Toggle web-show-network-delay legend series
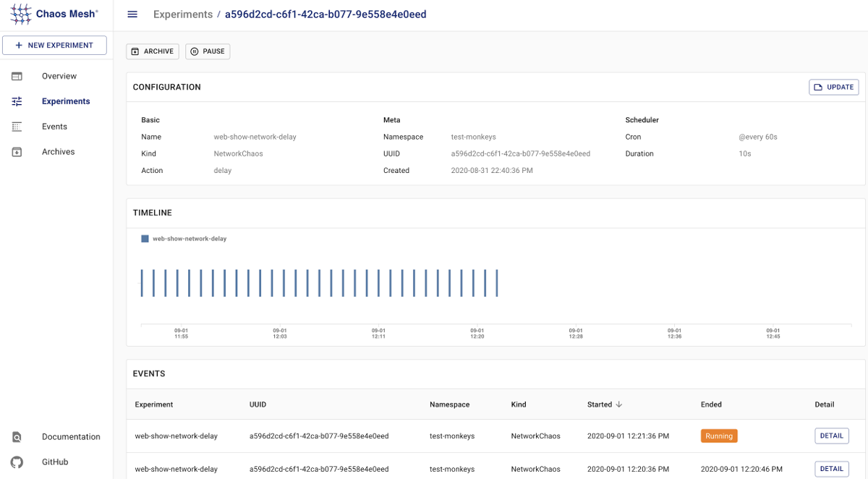Viewport: 868px width, 479px height. point(184,239)
